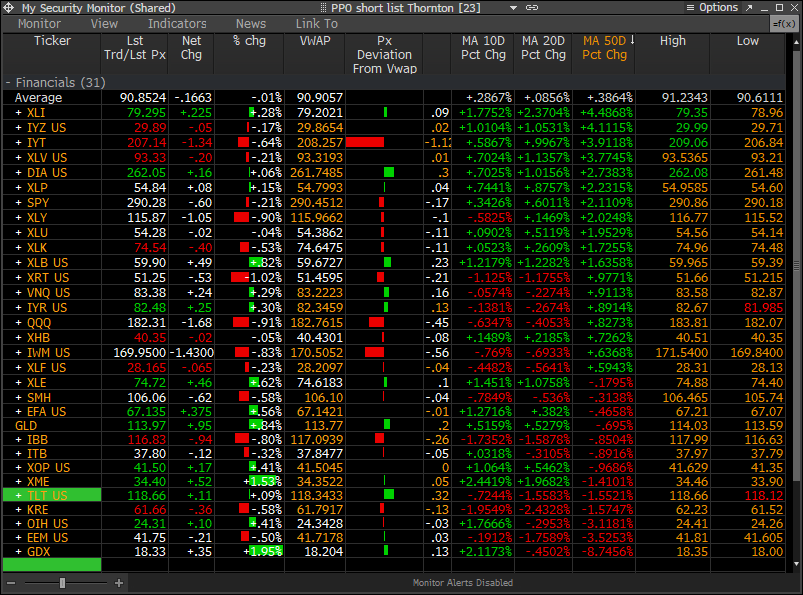
Task: Click the XLF US ticker
Action: (x=46, y=368)
